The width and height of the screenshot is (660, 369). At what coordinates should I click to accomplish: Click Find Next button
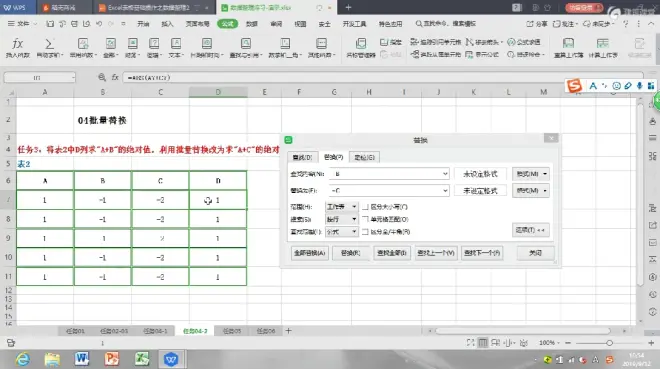482,253
